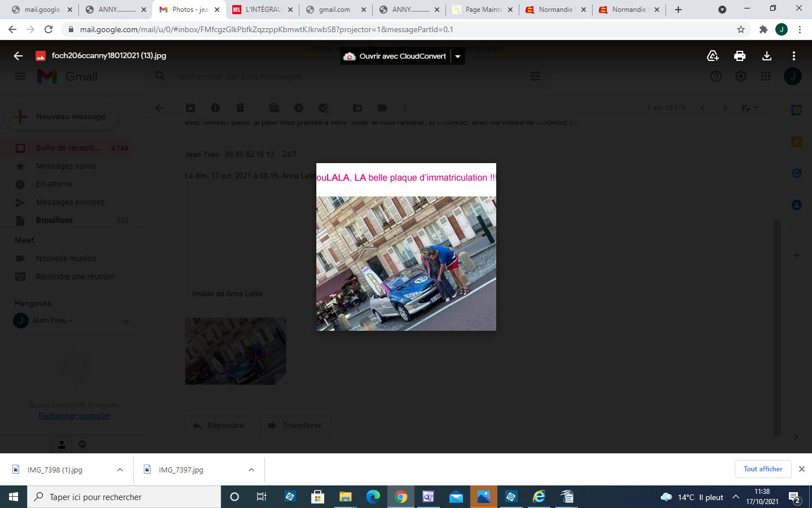Report message as spam
This screenshot has height=508, width=812.
(x=215, y=108)
